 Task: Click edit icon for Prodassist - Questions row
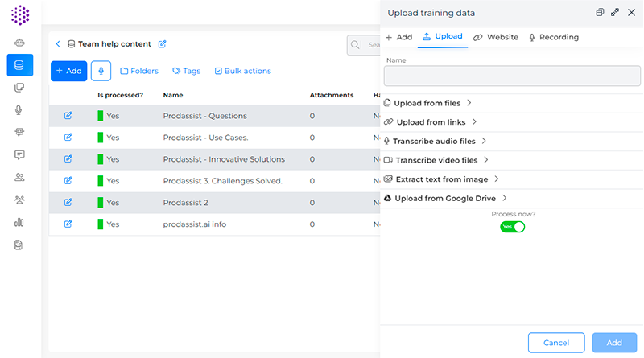pyautogui.click(x=68, y=116)
